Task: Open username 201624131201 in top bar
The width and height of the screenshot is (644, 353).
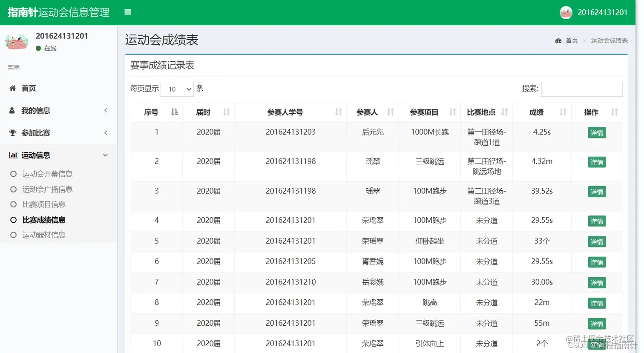Action: (x=602, y=12)
